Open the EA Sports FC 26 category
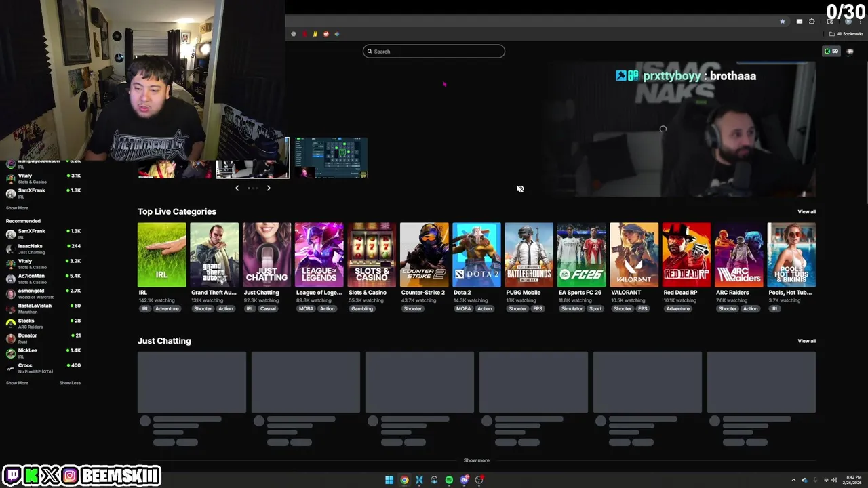This screenshot has height=488, width=868. (x=582, y=255)
